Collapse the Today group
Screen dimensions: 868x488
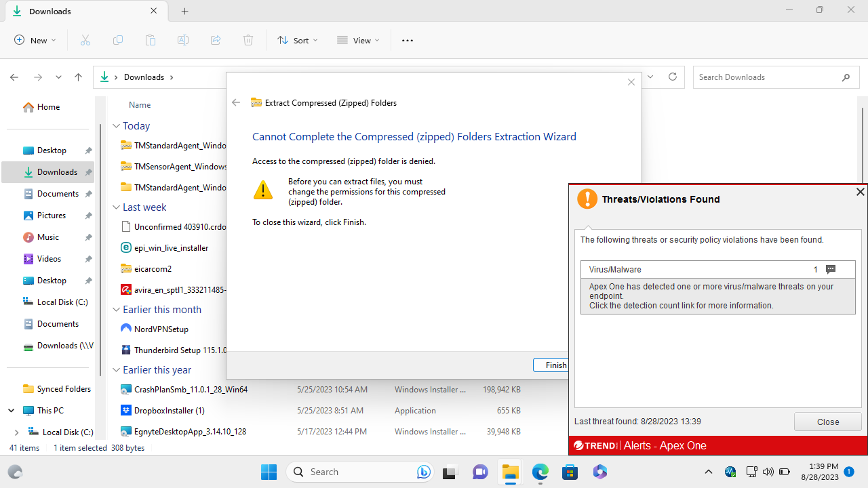tap(117, 126)
